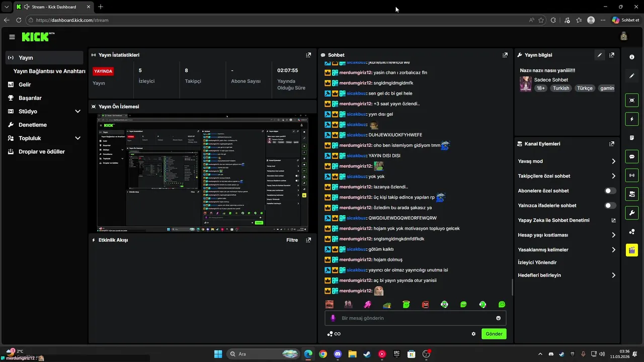
Task: Open the hamburger navigation menu
Action: (12, 37)
